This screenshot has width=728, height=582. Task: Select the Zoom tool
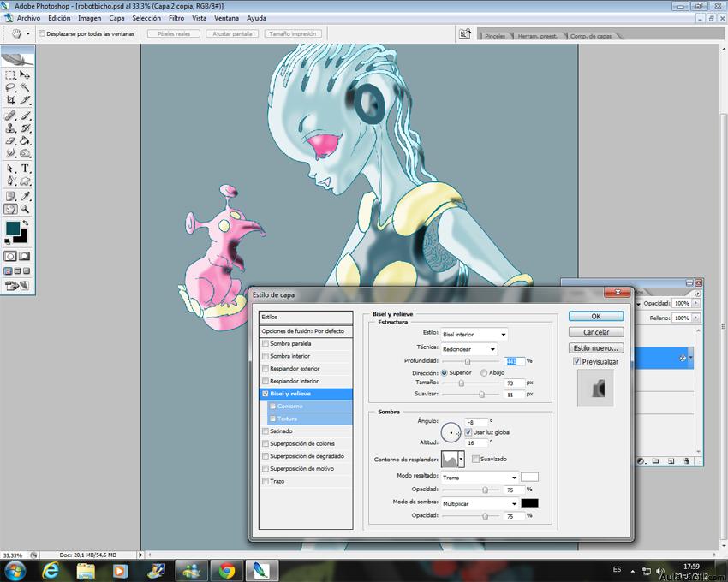tap(25, 209)
